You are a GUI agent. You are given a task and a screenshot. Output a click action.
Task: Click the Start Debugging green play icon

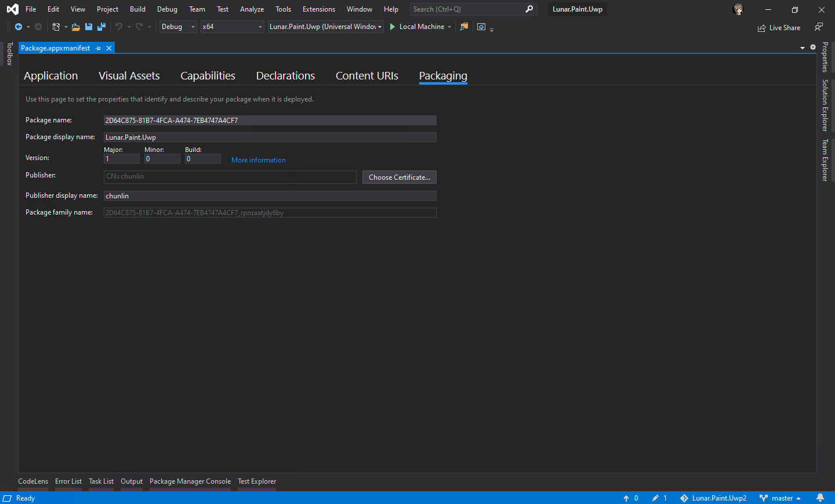click(393, 27)
